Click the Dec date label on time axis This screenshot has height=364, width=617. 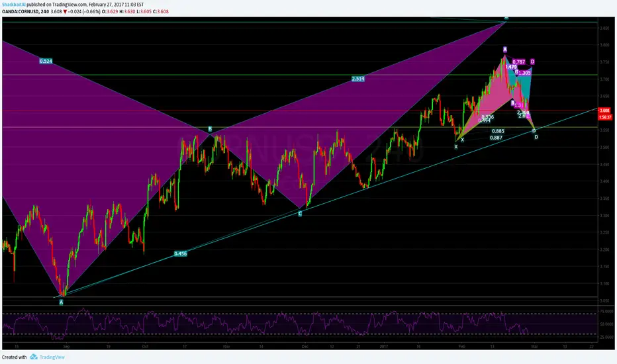tap(305, 347)
